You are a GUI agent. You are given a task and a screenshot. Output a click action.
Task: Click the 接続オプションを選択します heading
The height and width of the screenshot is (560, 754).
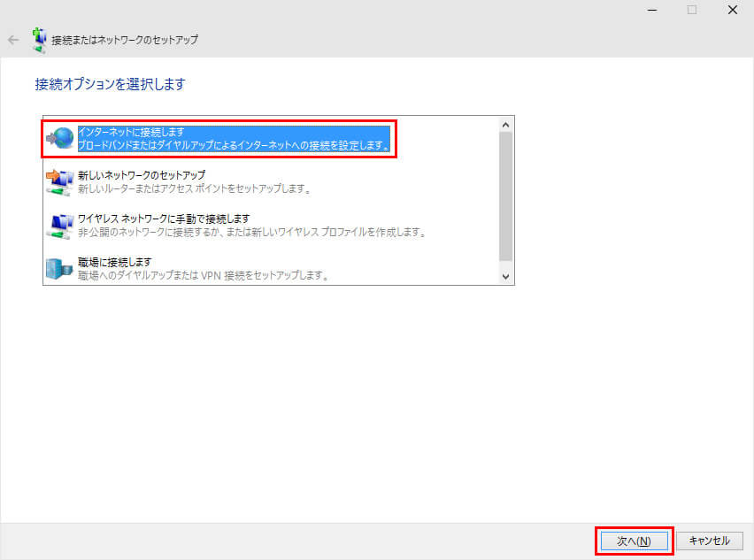click(110, 84)
